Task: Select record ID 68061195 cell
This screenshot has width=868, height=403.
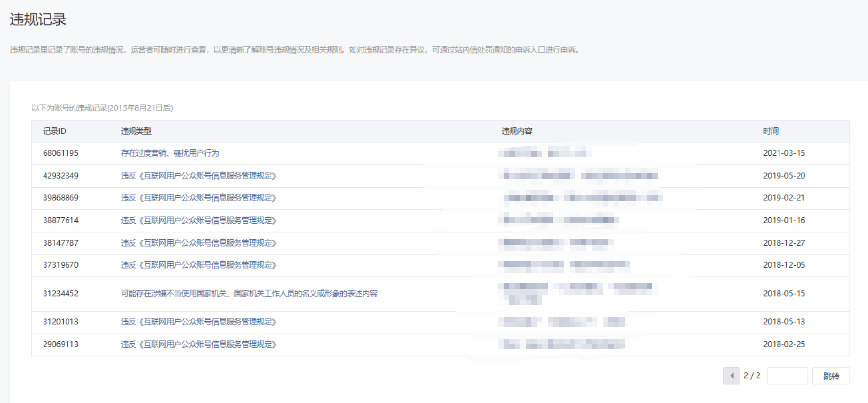Action: (61, 153)
